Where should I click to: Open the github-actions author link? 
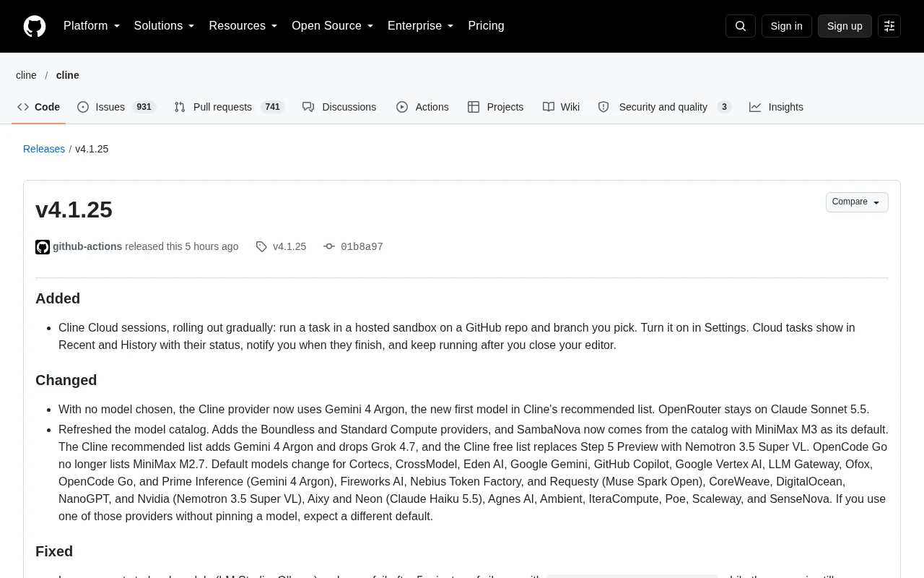pyautogui.click(x=87, y=247)
